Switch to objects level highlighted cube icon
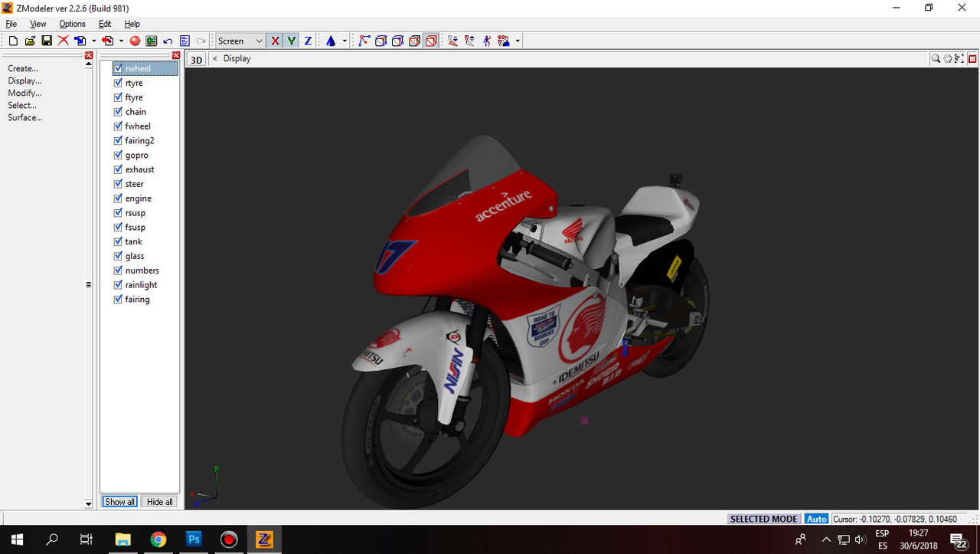The height and width of the screenshot is (554, 980). [x=431, y=41]
